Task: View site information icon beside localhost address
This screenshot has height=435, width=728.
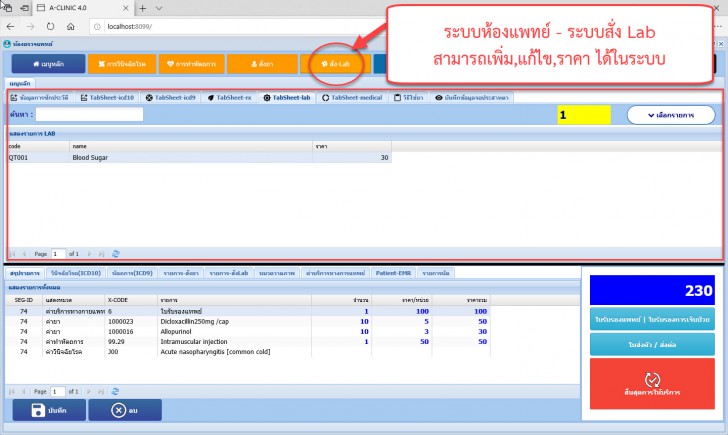Action: click(97, 26)
